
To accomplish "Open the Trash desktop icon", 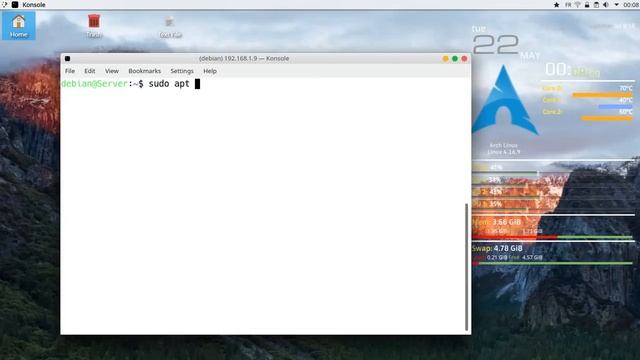I will (x=94, y=26).
